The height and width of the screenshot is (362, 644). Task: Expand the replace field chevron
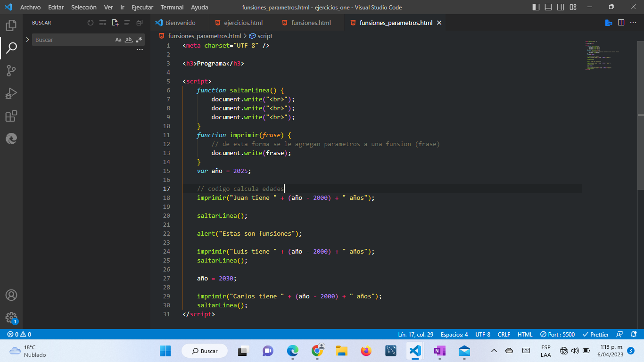tap(27, 40)
